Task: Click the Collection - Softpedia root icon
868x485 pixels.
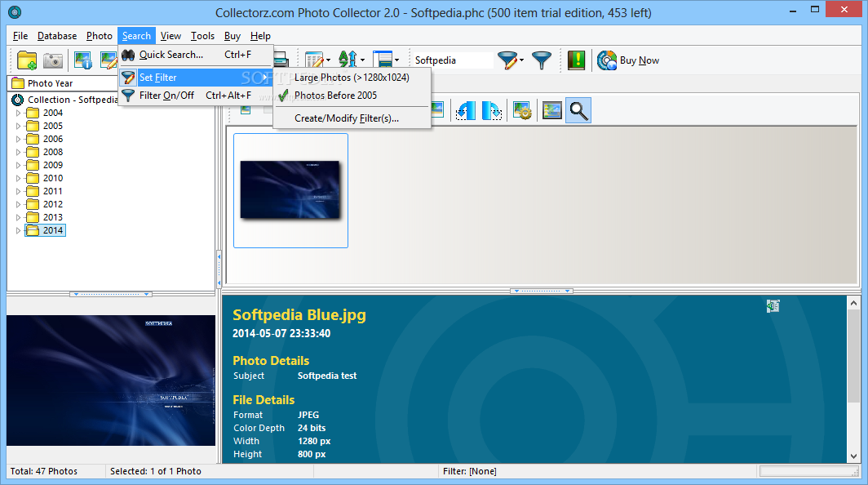Action: (x=18, y=100)
